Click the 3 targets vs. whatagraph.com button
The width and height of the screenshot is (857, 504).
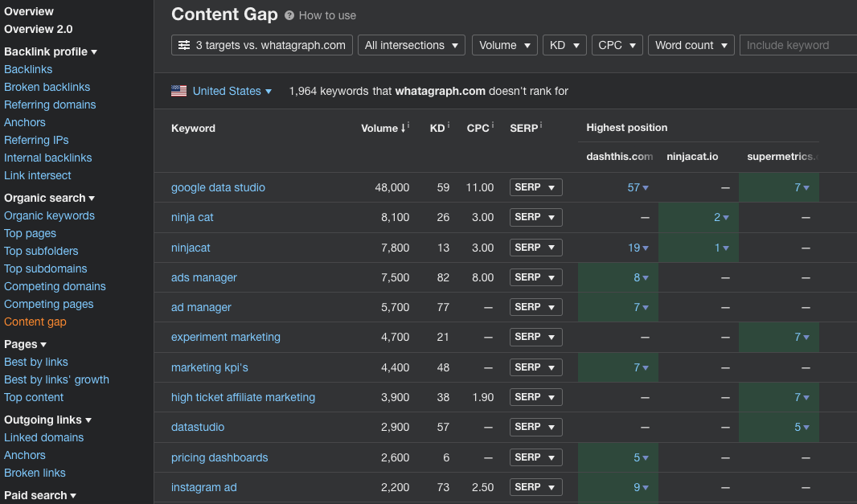(x=262, y=45)
